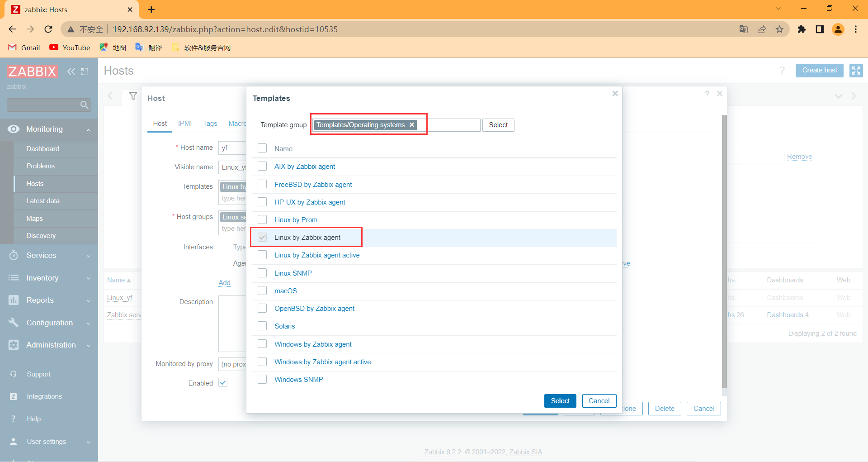Click the Configuration wrench icon

coord(14,323)
